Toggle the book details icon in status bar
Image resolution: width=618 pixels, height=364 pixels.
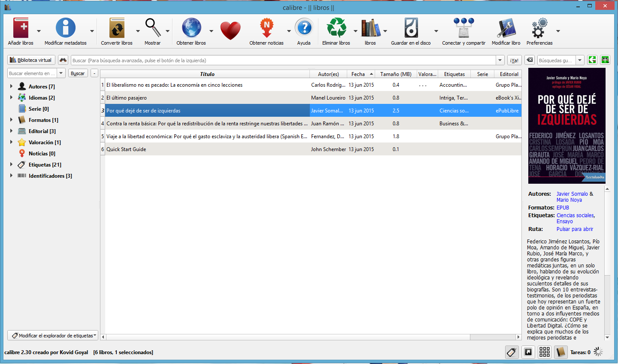tap(561, 352)
